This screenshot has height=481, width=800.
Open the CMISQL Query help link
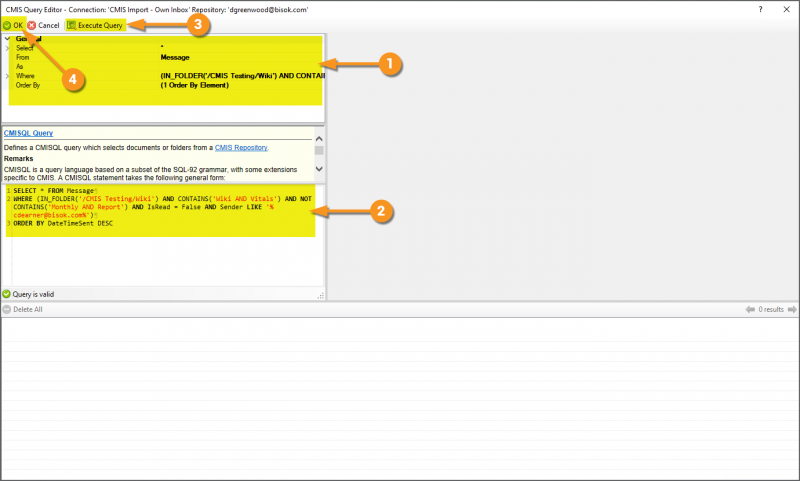pyautogui.click(x=29, y=133)
